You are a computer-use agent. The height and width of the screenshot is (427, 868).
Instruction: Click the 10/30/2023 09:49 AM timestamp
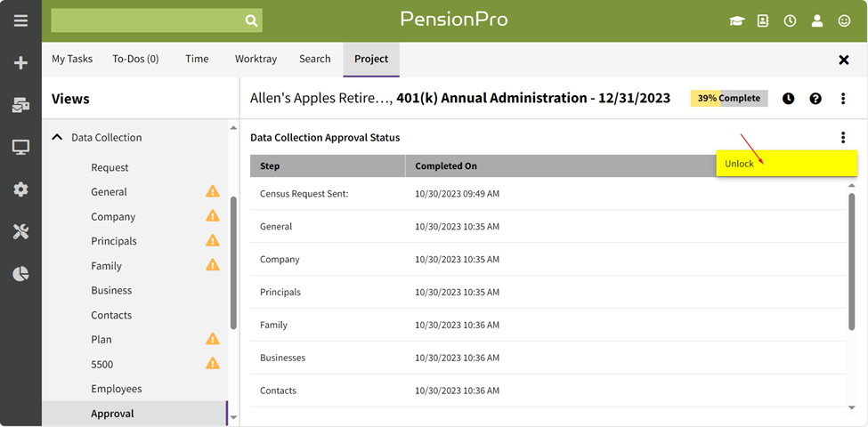coord(458,194)
